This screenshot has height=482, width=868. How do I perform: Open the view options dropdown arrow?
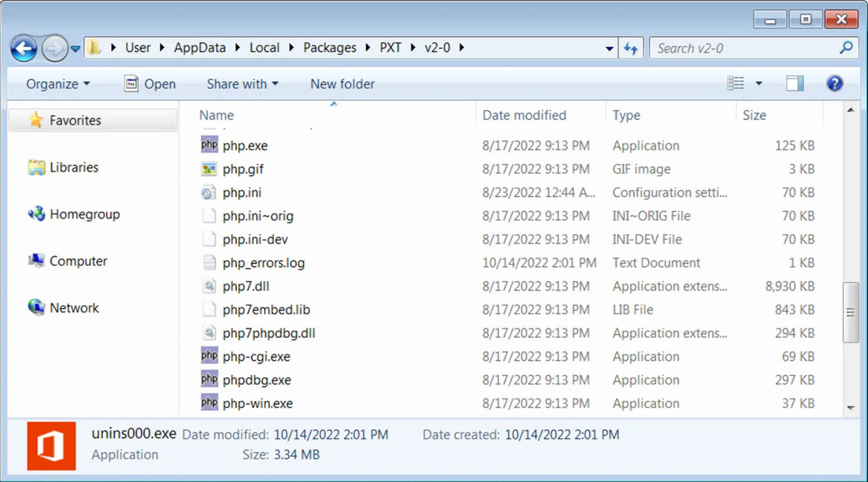(x=759, y=84)
